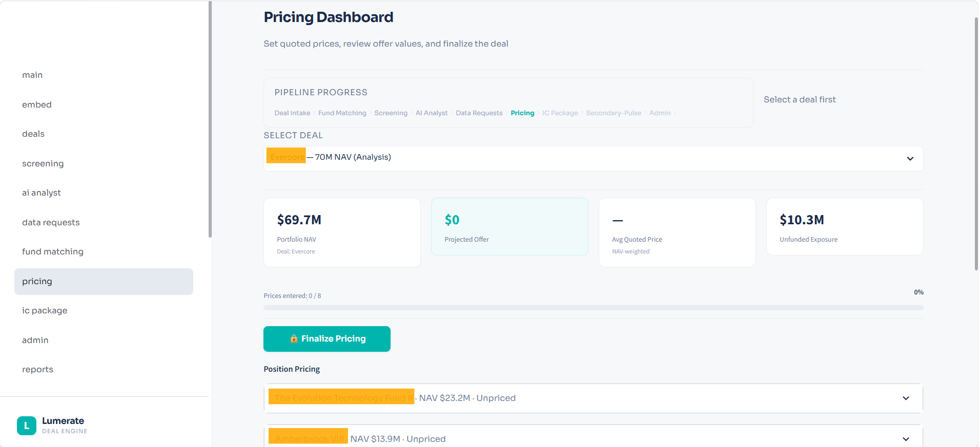This screenshot has height=447, width=980.
Task: Click the prices entered progress bar
Action: [x=594, y=308]
